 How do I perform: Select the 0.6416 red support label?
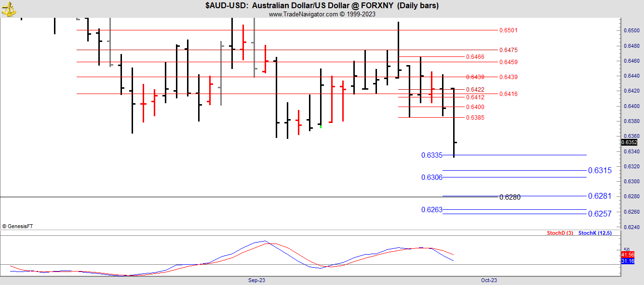pos(508,94)
